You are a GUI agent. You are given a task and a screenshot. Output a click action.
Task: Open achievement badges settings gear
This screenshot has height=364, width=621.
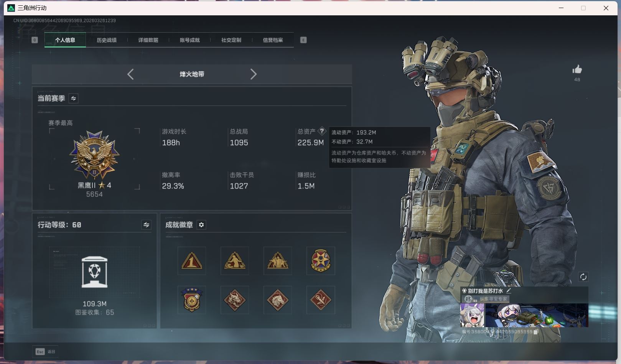coord(201,225)
